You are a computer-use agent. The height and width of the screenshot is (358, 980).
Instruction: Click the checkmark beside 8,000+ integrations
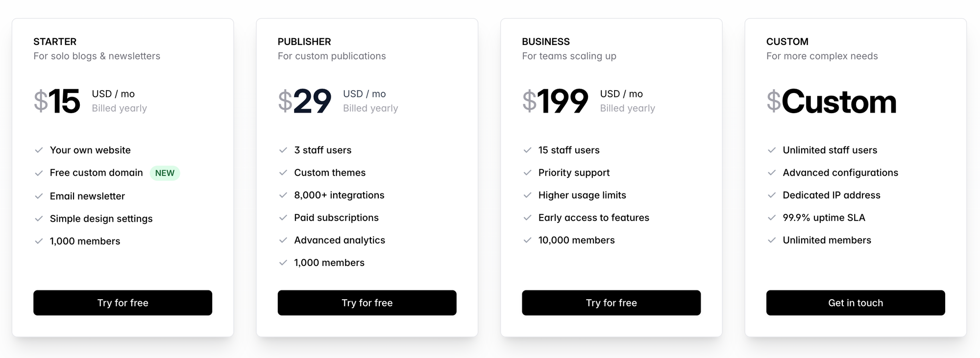coord(283,195)
